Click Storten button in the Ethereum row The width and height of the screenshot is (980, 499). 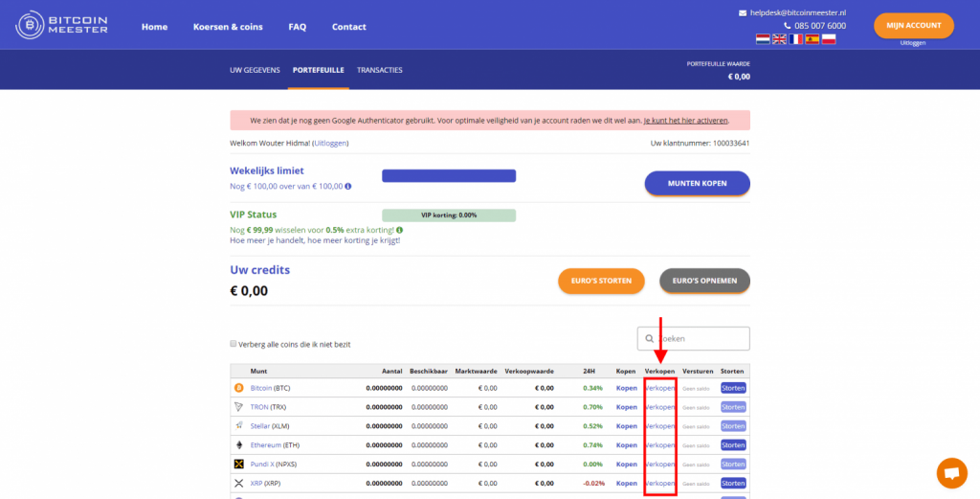coord(733,445)
